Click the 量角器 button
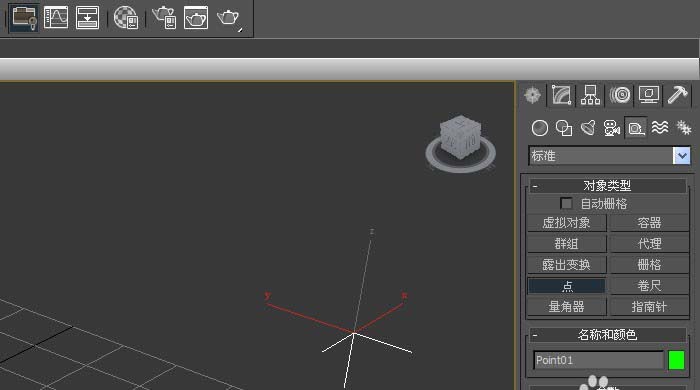The height and width of the screenshot is (390, 700). click(x=567, y=307)
